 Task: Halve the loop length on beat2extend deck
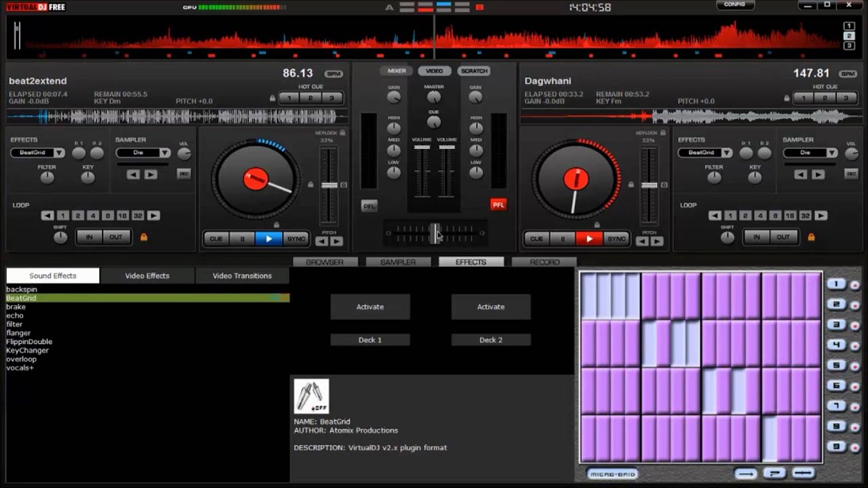(x=47, y=216)
